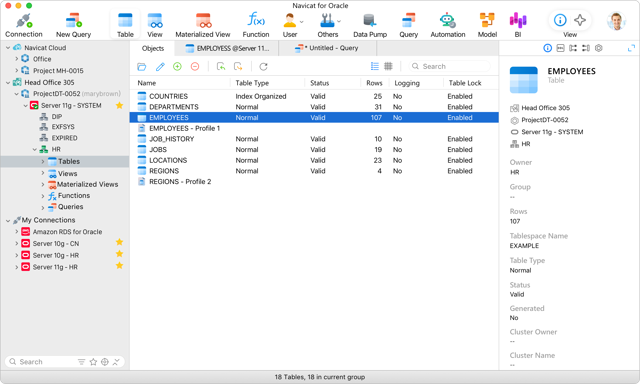Screen dimensions: 640x384
Task: Expand the right pane to full size
Action: coord(631,48)
